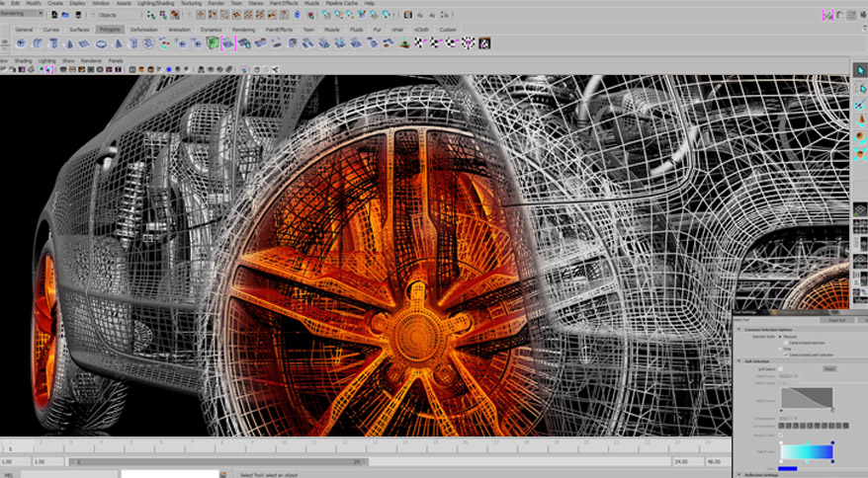Switch to the Polygons shelf tab
The height and width of the screenshot is (478, 868).
pos(109,30)
